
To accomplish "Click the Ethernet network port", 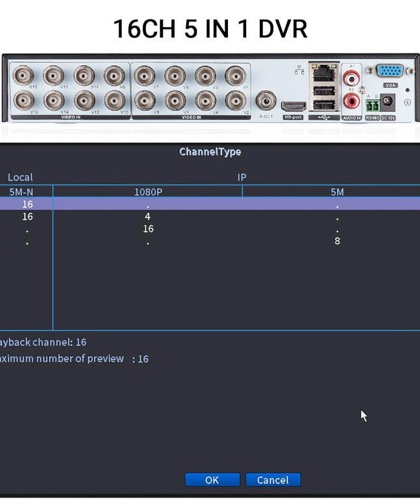I will coord(319,74).
